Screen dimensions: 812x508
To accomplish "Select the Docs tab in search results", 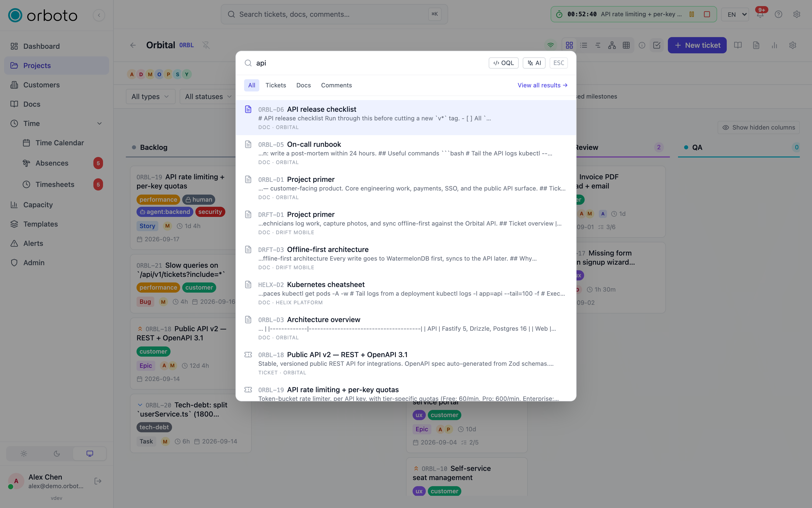I will 303,85.
